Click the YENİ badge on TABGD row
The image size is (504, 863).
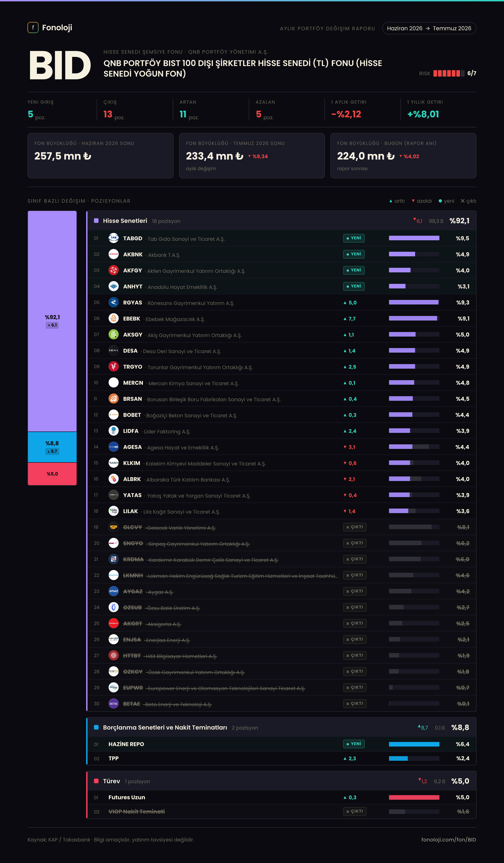[x=354, y=238]
